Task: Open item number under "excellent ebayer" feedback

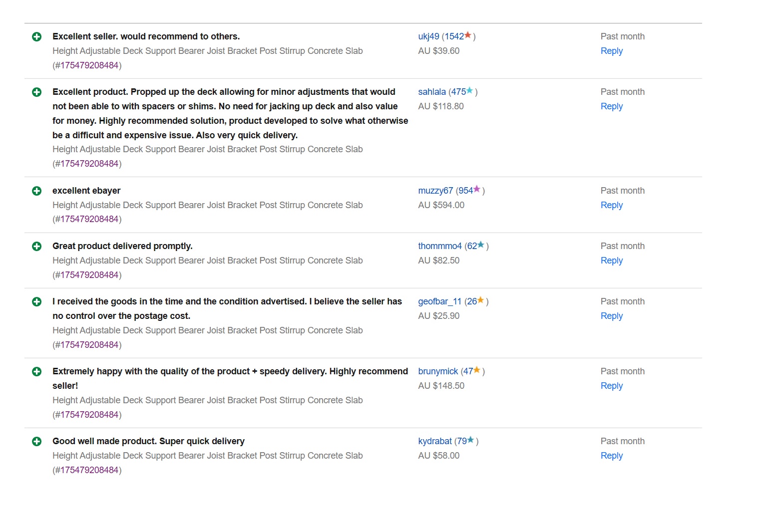Action: tap(89, 219)
